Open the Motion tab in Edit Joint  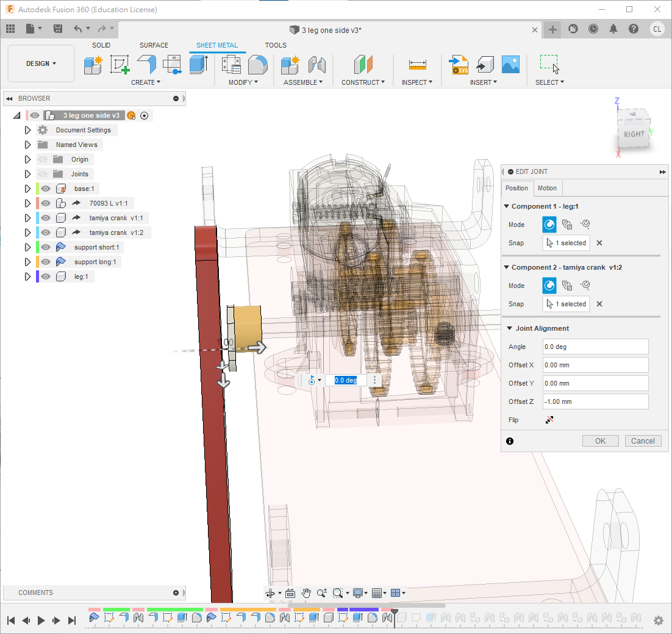(x=547, y=188)
